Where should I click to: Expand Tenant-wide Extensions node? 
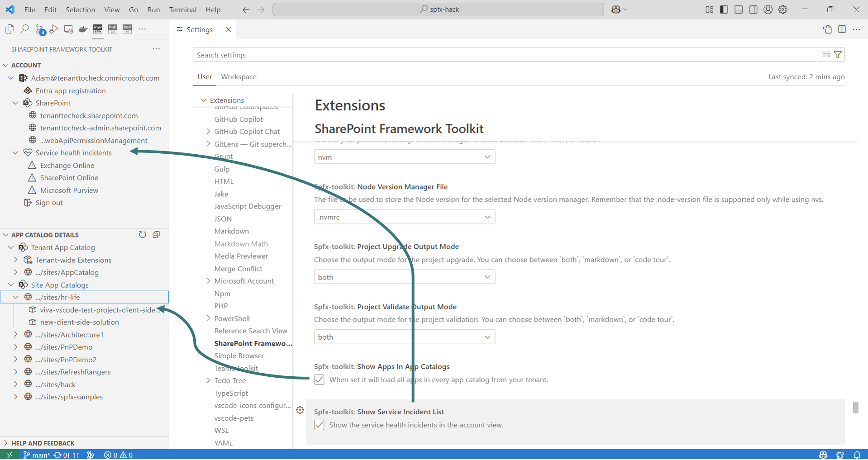(15, 260)
